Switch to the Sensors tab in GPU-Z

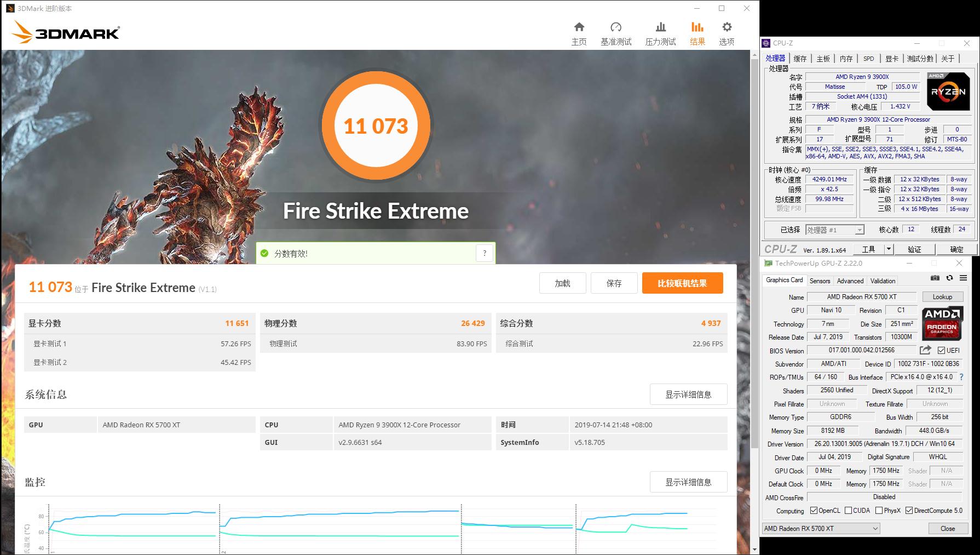point(820,280)
